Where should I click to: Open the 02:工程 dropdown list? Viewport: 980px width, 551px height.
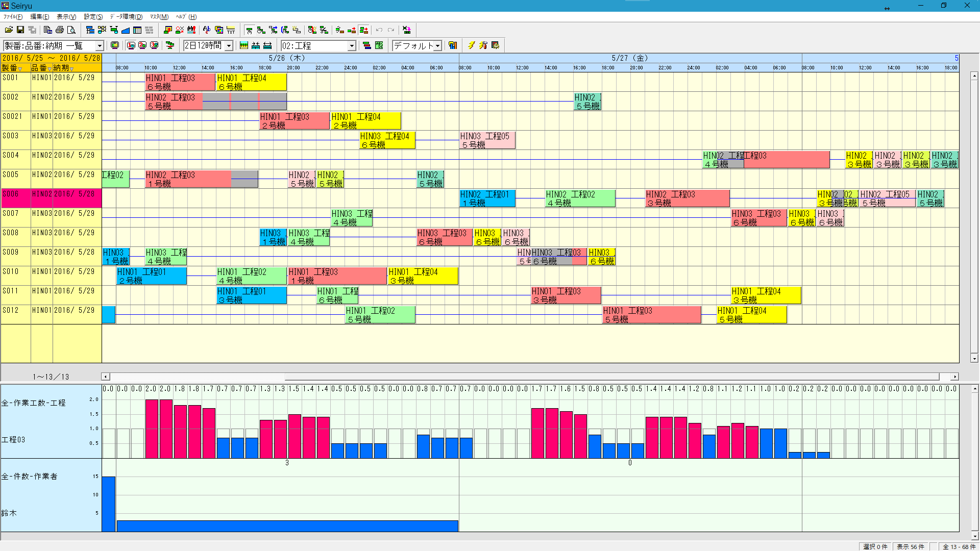[352, 46]
